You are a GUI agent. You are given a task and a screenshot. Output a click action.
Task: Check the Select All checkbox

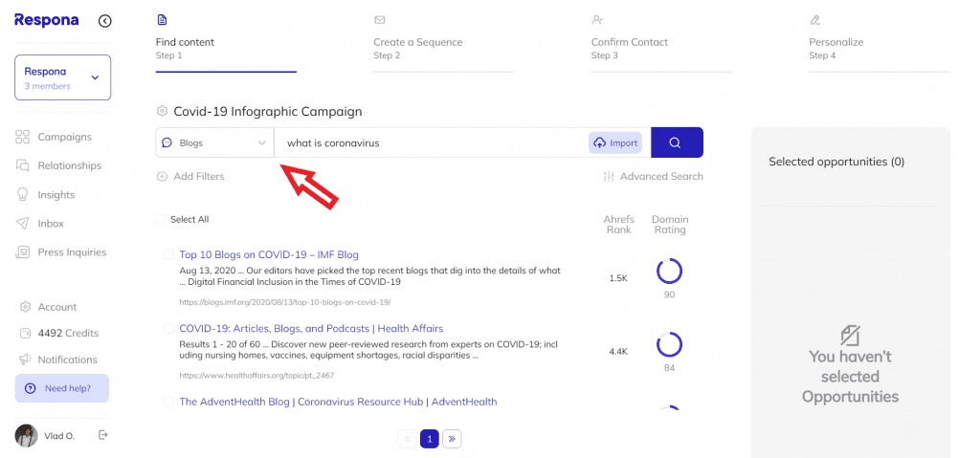pyautogui.click(x=161, y=219)
